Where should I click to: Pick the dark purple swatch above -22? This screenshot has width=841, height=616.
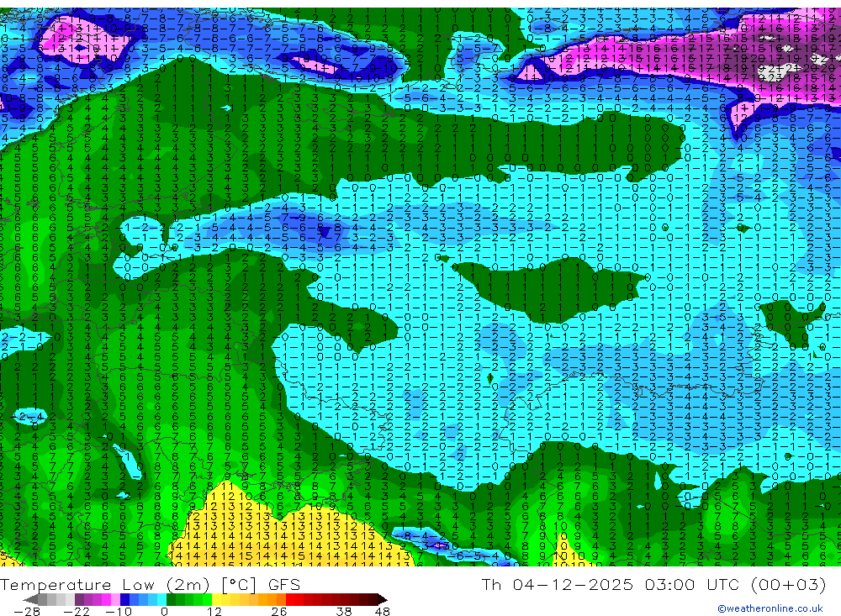[x=79, y=600]
